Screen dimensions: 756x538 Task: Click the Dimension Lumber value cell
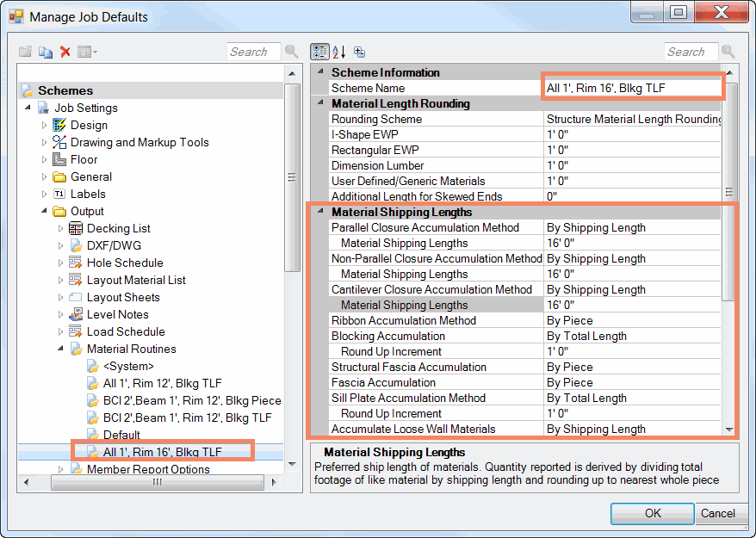point(632,165)
